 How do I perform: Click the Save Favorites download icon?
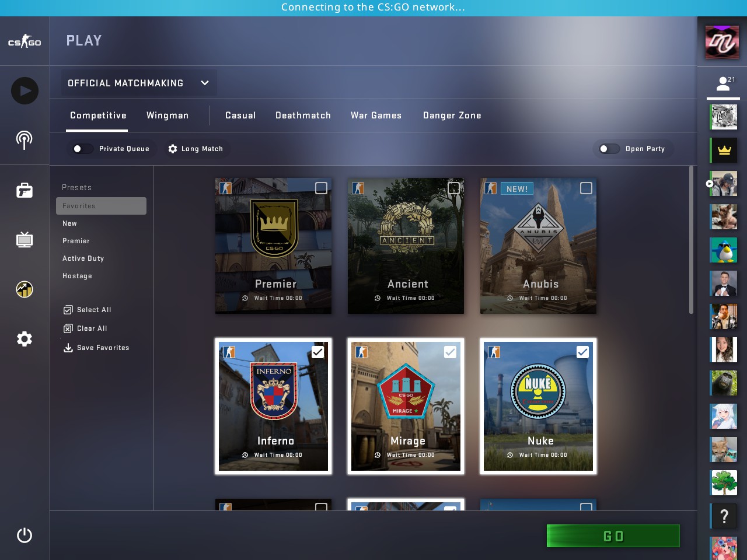click(x=68, y=348)
